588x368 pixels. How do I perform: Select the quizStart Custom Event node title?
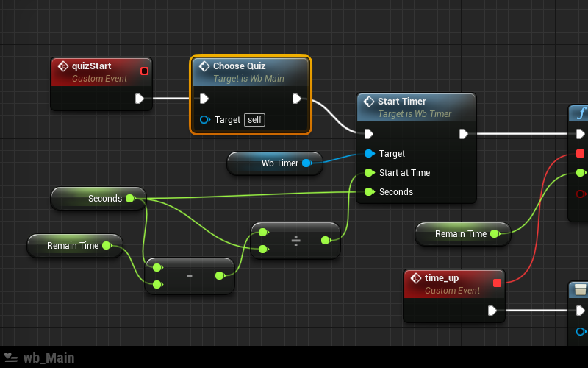(92, 66)
